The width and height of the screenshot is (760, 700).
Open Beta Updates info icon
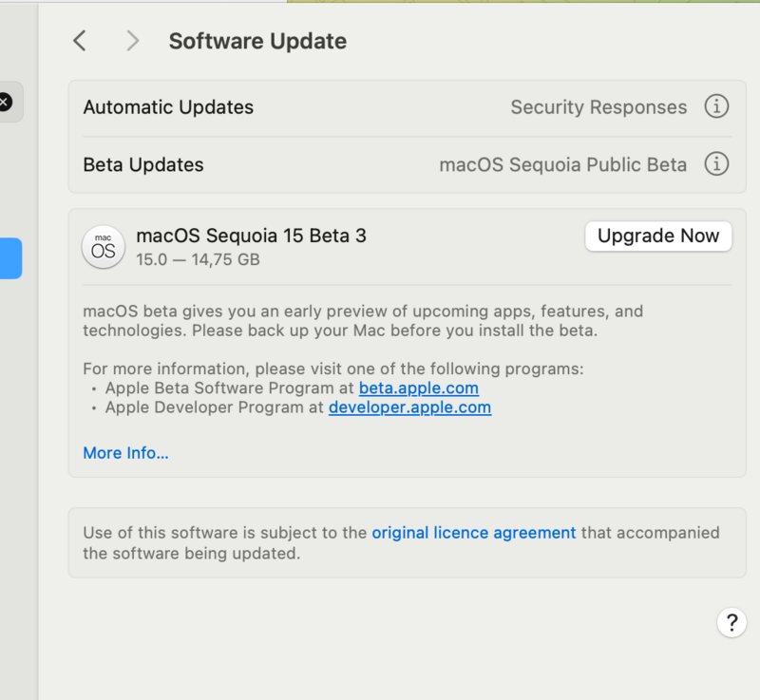pos(716,164)
